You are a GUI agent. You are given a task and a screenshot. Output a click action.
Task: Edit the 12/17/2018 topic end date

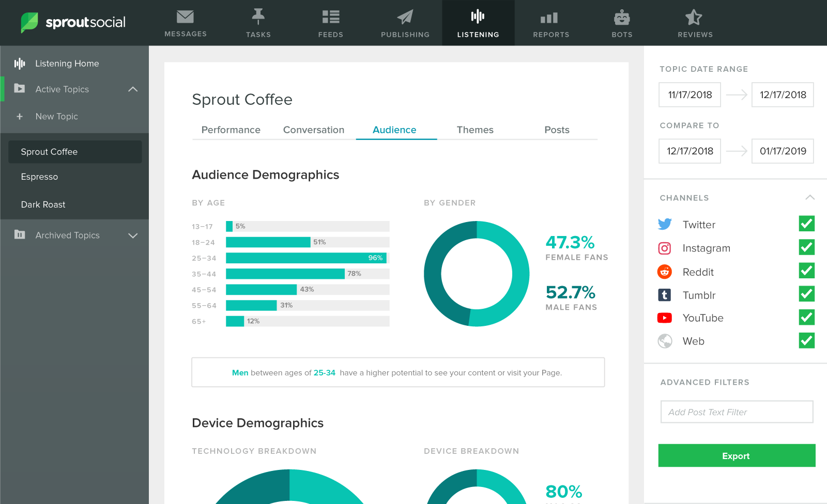(783, 94)
